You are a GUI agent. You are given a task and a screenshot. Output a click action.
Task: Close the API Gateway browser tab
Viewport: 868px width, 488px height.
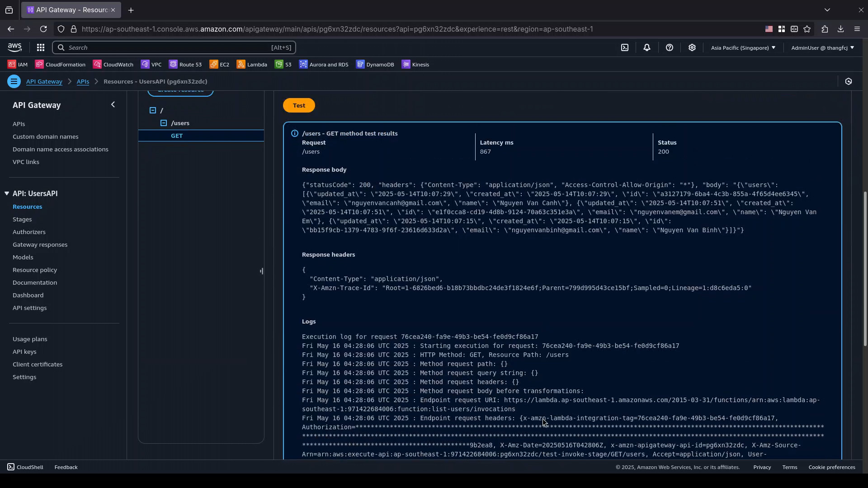click(113, 10)
